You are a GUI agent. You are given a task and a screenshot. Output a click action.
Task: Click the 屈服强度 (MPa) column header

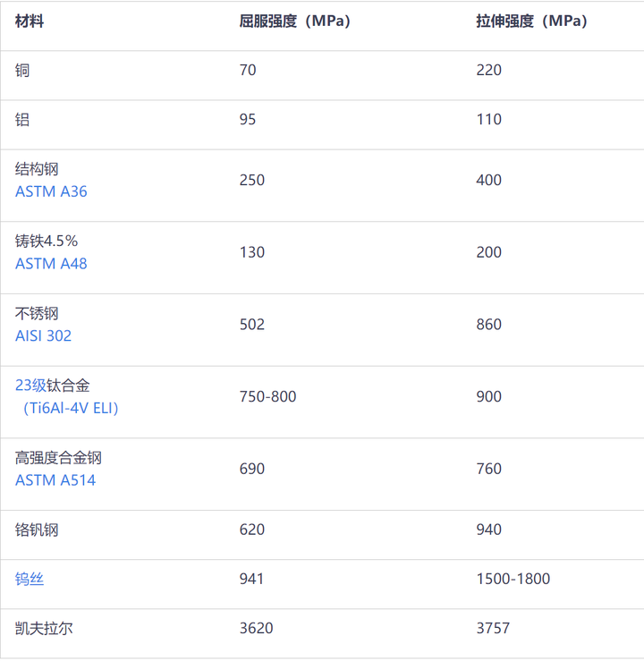pos(294,21)
